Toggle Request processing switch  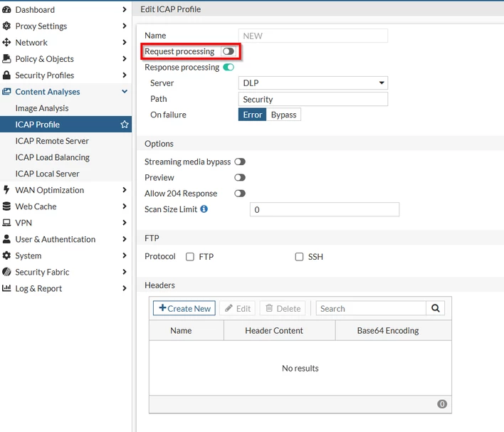click(x=229, y=51)
